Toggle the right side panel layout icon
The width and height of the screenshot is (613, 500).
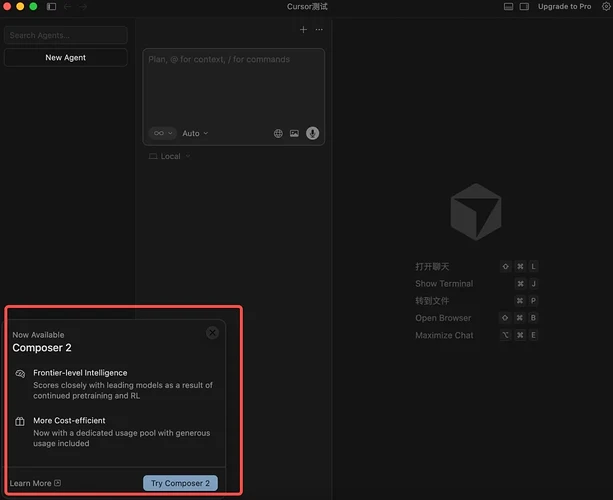tap(524, 6)
